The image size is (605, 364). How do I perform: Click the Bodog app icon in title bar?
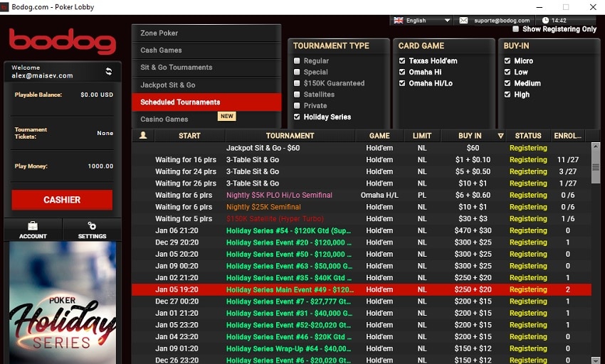(4, 7)
